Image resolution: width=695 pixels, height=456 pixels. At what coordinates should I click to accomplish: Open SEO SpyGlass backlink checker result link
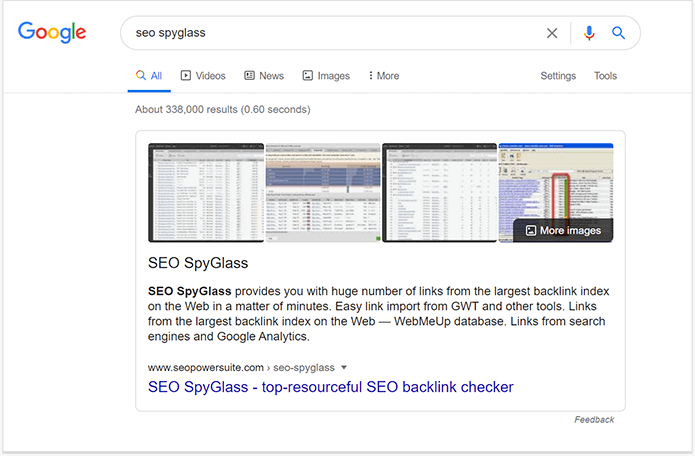(x=331, y=387)
